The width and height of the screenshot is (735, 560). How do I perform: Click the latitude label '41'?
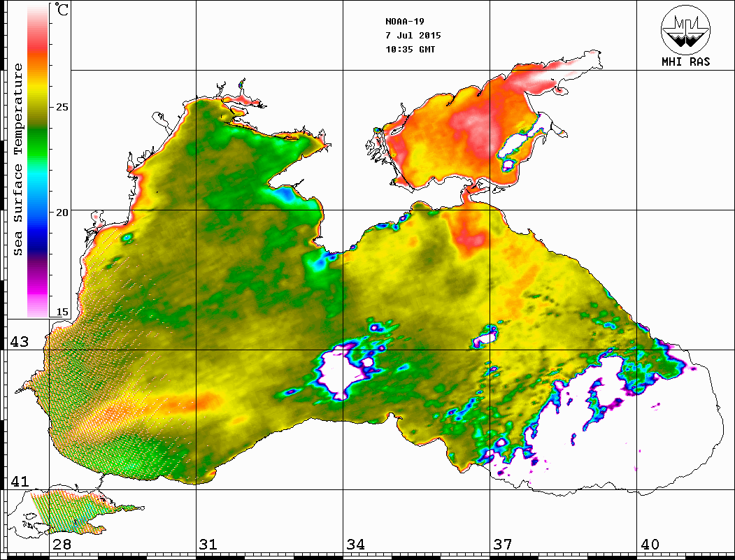[20, 482]
